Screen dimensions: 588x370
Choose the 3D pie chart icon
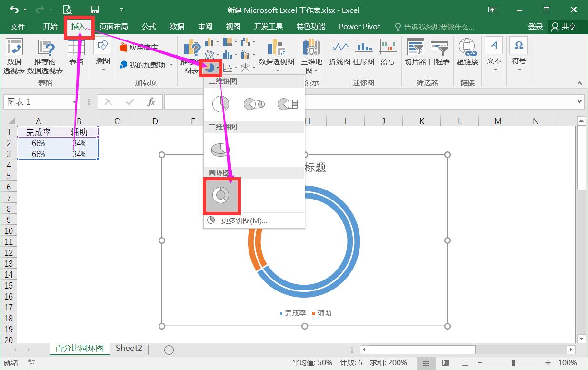pos(220,150)
